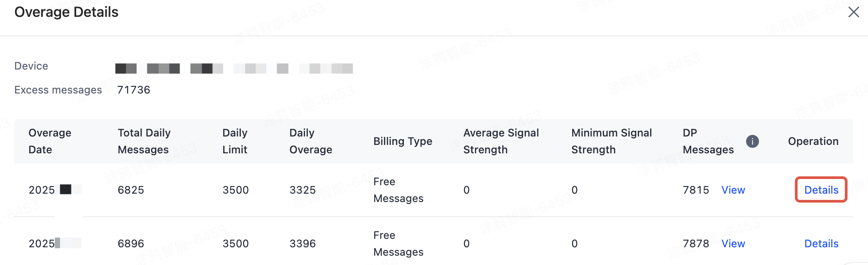Image resolution: width=868 pixels, height=265 pixels.
Task: Click the Daily Limit column header
Action: (x=235, y=141)
